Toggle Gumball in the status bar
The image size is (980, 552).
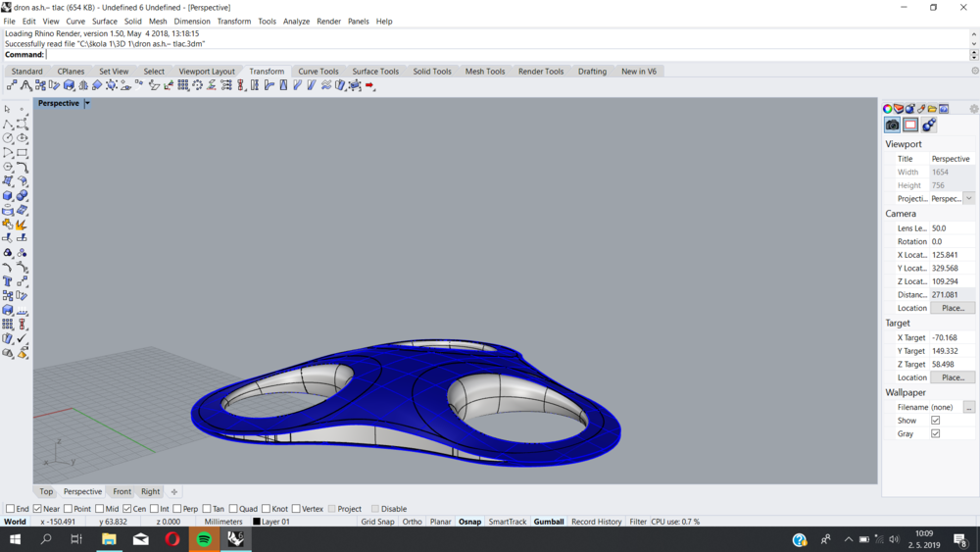pyautogui.click(x=548, y=522)
